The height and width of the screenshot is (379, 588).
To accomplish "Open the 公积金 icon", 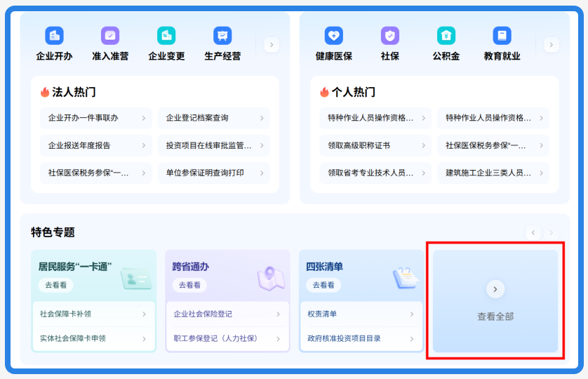I will (x=446, y=36).
